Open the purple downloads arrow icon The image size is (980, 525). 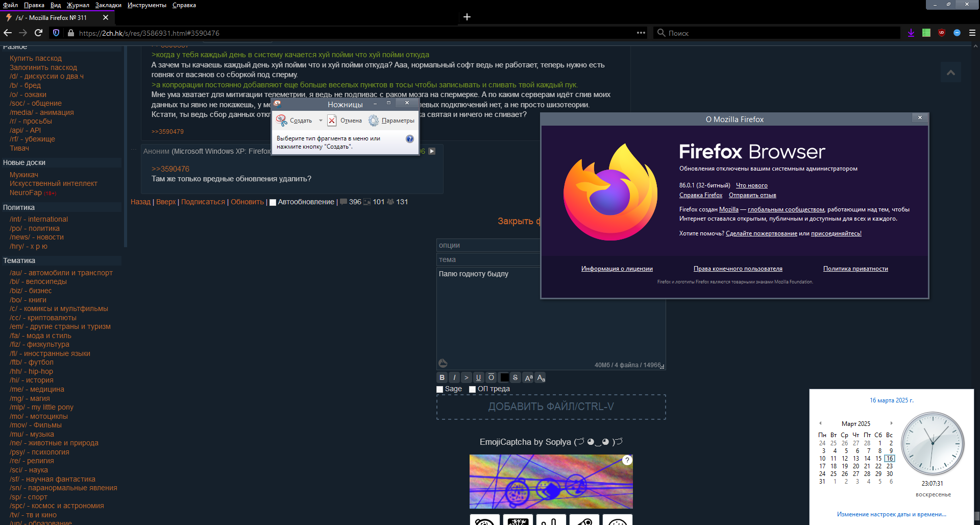coord(911,33)
